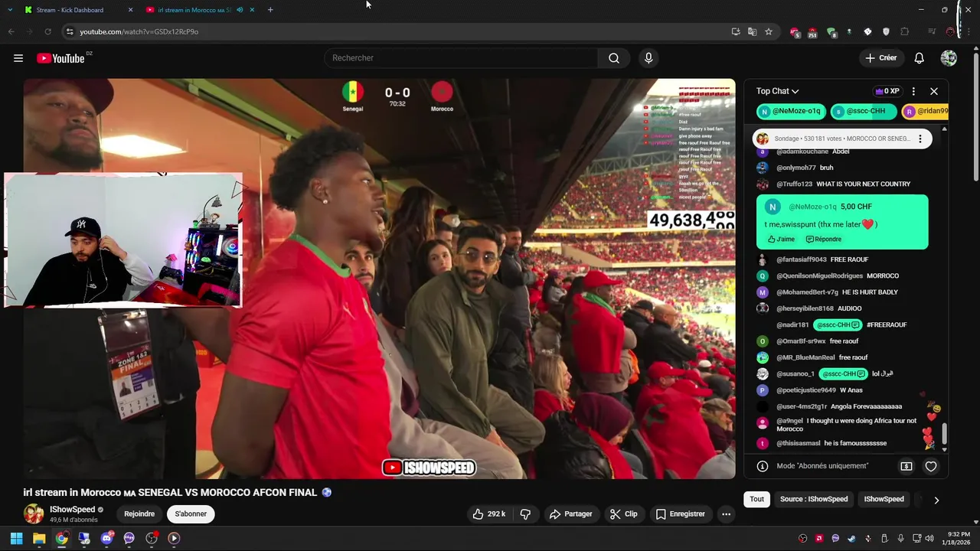
Task: Subscribe with the S'abonner button
Action: 191,514
